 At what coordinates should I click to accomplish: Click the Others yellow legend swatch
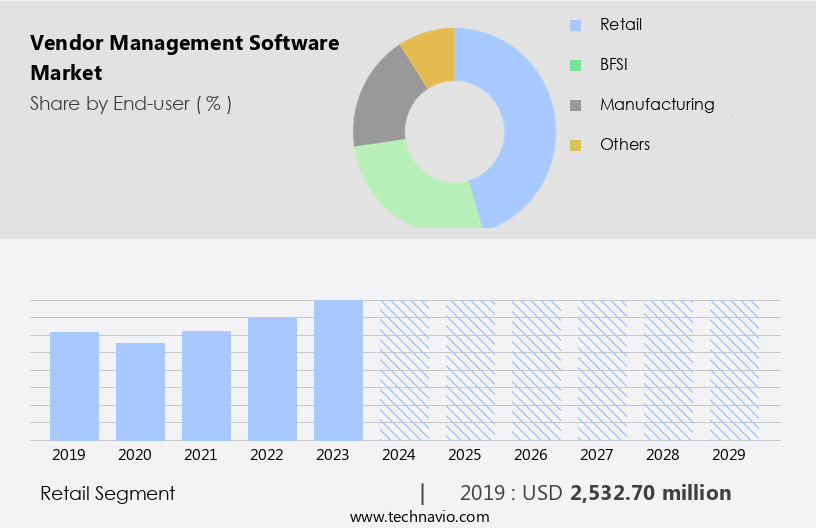tap(575, 145)
